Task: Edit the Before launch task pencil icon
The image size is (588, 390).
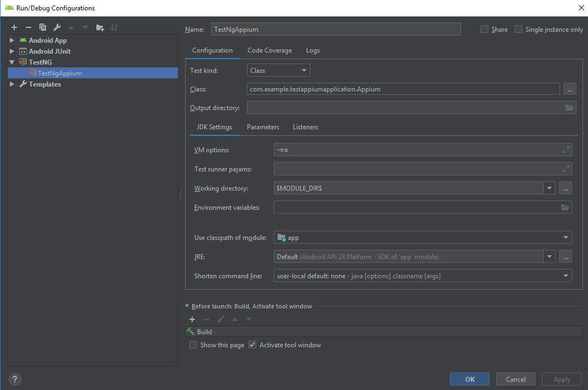Action: pyautogui.click(x=221, y=319)
